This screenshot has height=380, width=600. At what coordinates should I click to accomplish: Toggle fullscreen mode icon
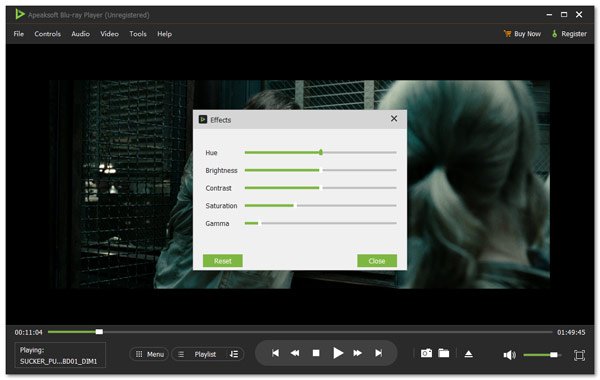579,355
